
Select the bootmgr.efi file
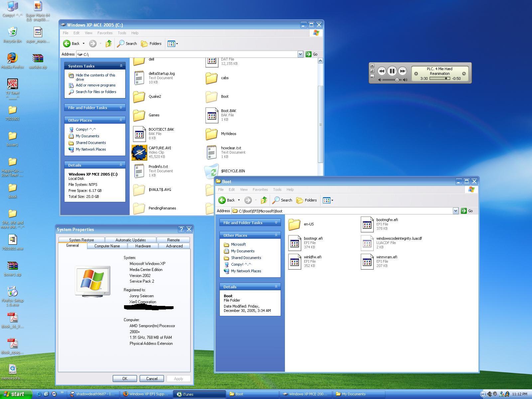click(295, 243)
